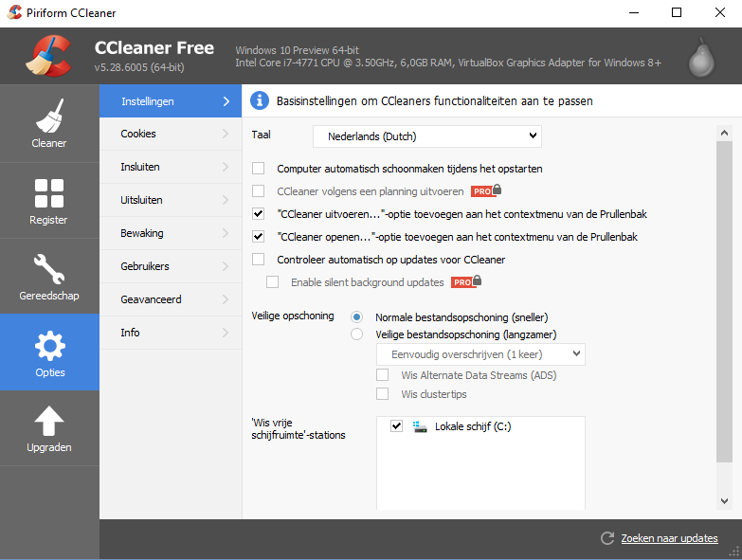Switch to the Geavanceerd tab
The width and height of the screenshot is (742, 560).
(x=171, y=299)
